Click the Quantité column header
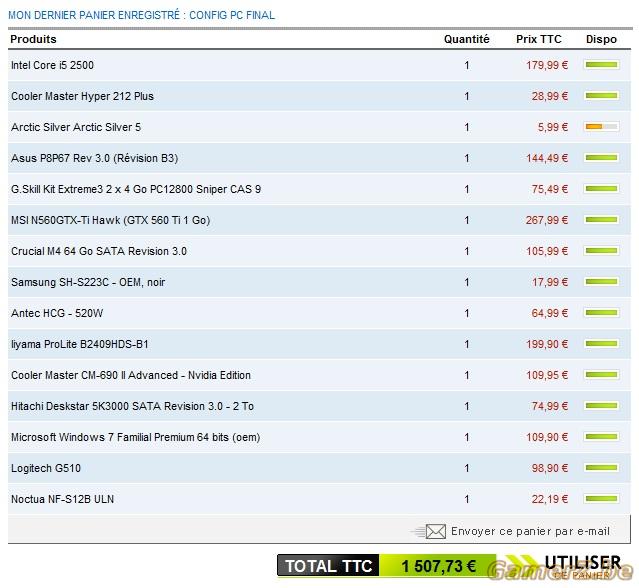The width and height of the screenshot is (639, 588). coord(467,39)
